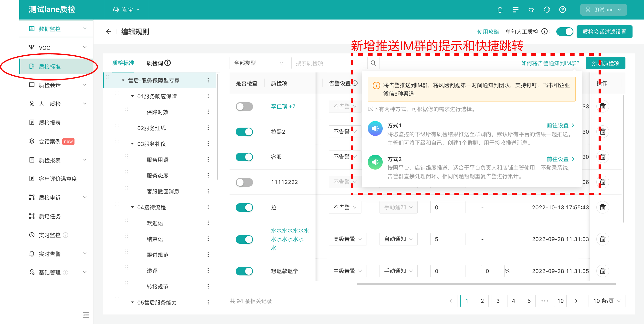The height and width of the screenshot is (324, 644).
Task: Click info icon next to 单句人工质检
Action: [x=544, y=32]
